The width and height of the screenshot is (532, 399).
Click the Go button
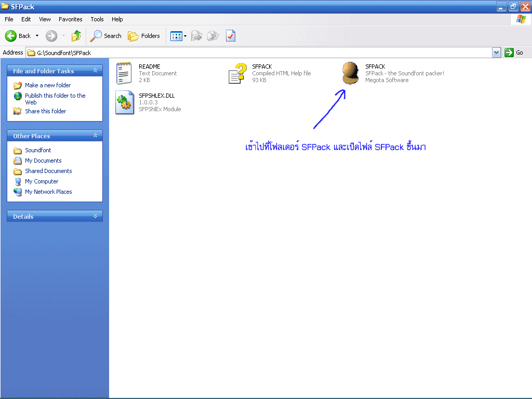point(514,52)
